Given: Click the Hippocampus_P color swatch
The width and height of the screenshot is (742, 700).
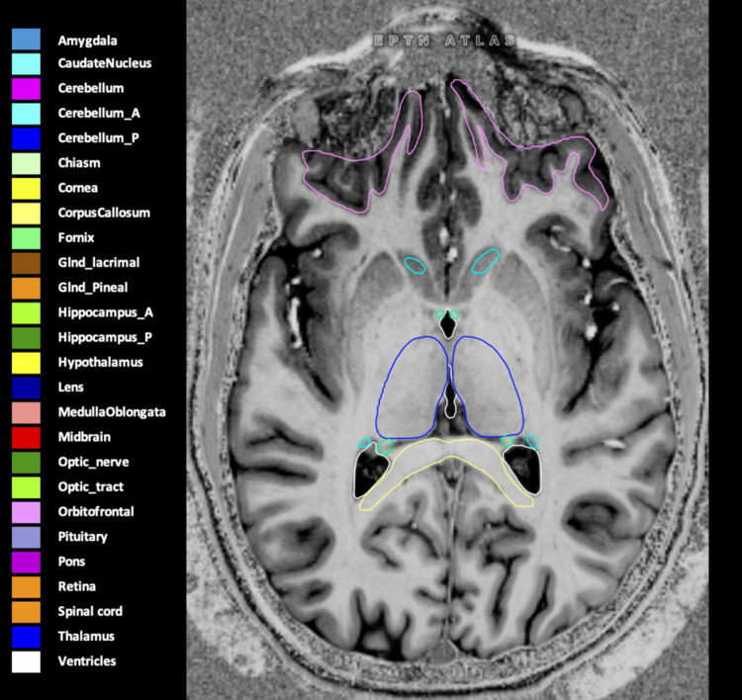Looking at the screenshot, I should (x=26, y=338).
